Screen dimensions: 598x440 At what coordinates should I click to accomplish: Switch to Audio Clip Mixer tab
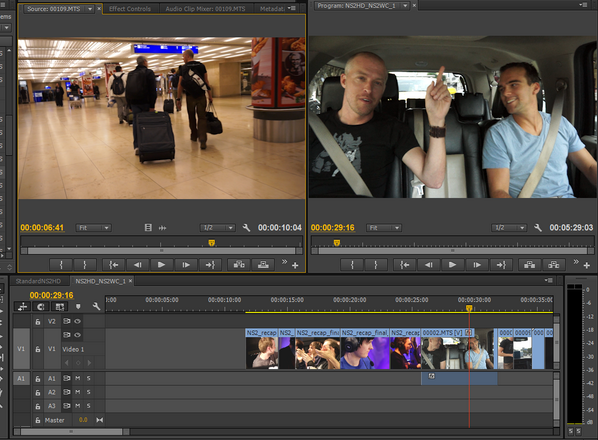205,9
